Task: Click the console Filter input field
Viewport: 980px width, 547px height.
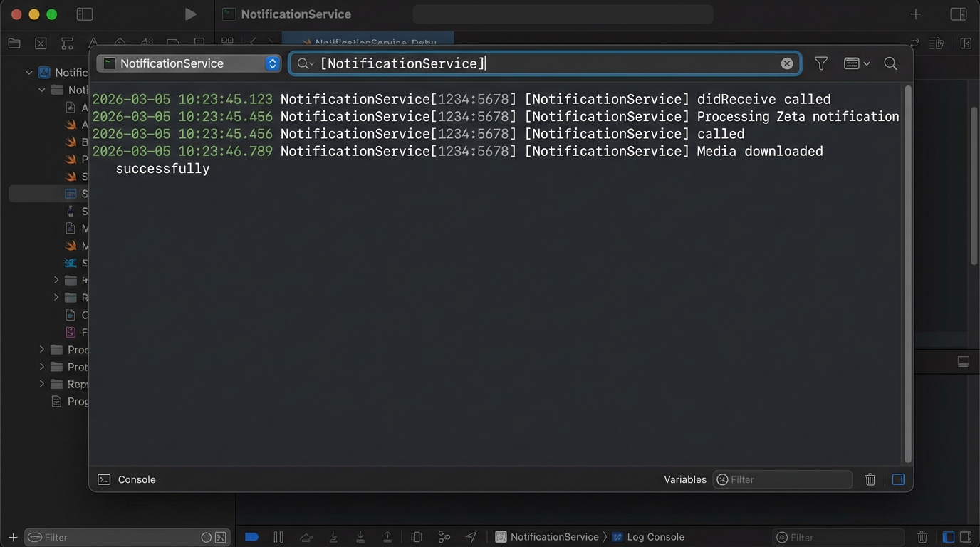Action: tap(782, 479)
